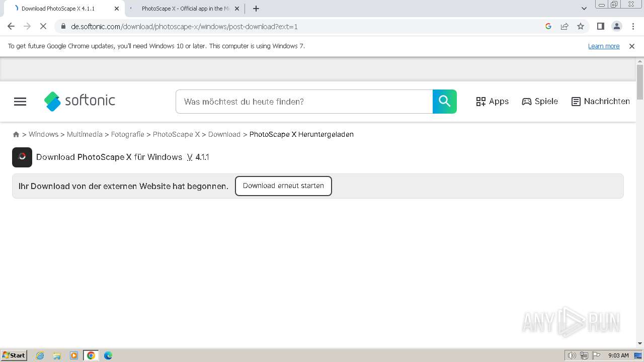This screenshot has height=362, width=644.
Task: Open Chrome three-dot menu
Action: [x=633, y=27]
